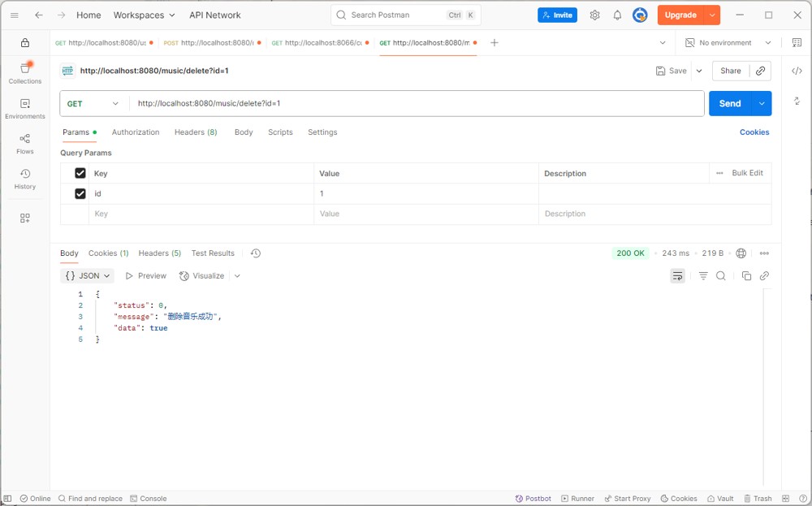Open Postbot in the status bar
Image resolution: width=812 pixels, height=506 pixels.
(x=533, y=499)
